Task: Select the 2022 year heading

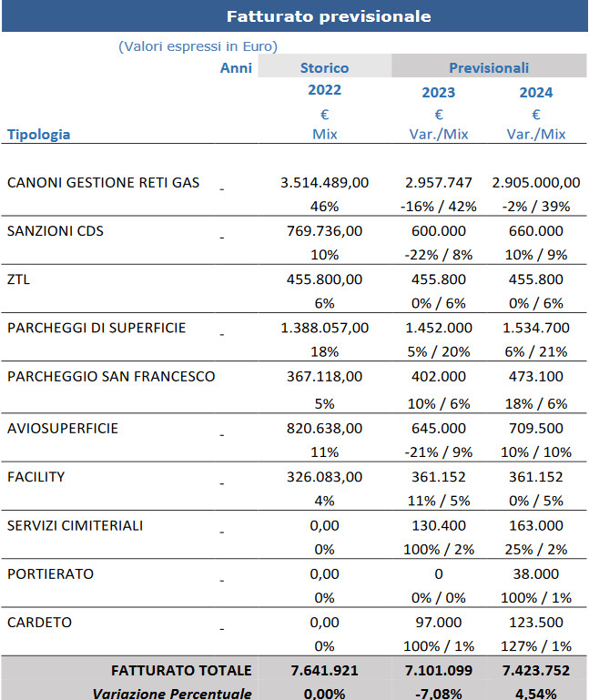Action: (x=325, y=90)
